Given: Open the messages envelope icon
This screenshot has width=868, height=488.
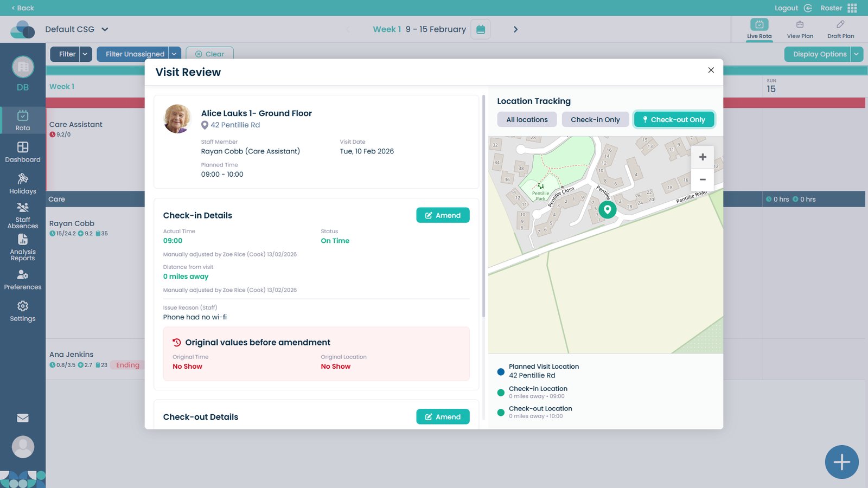Looking at the screenshot, I should pyautogui.click(x=23, y=418).
